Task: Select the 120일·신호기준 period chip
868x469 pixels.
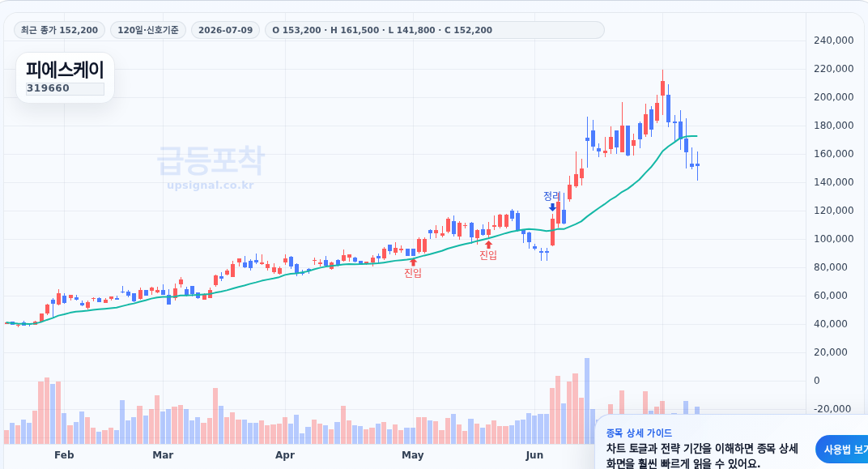Action: 148,30
